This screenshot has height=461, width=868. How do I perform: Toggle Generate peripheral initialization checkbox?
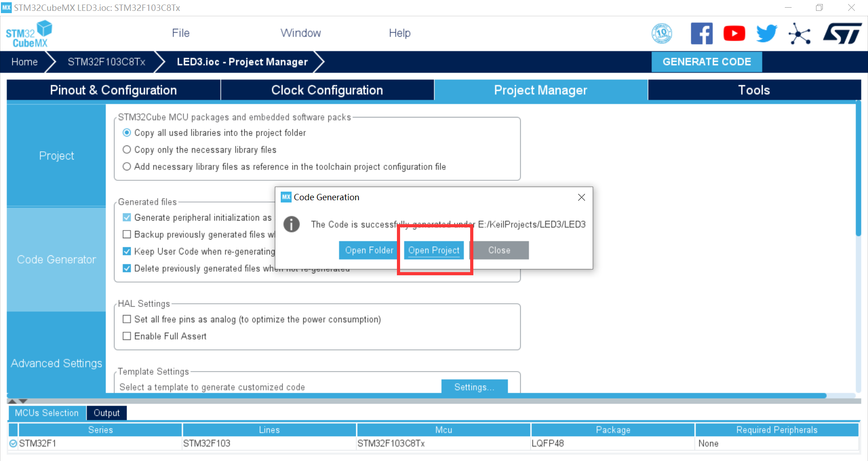127,217
